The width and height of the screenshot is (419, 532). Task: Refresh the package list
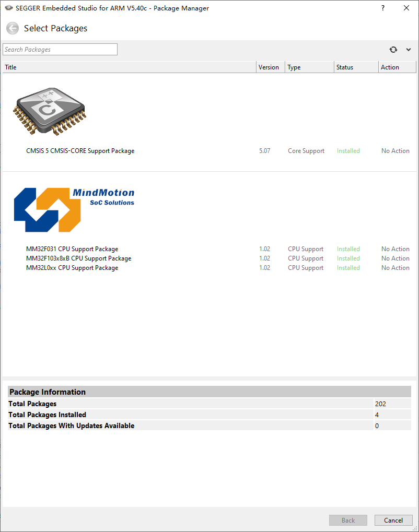tap(393, 50)
